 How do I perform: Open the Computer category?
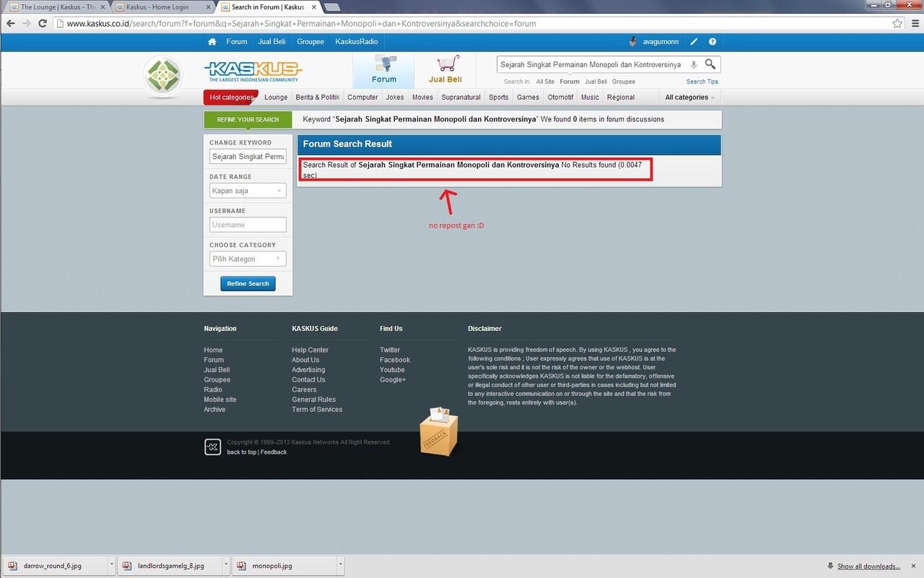point(362,98)
